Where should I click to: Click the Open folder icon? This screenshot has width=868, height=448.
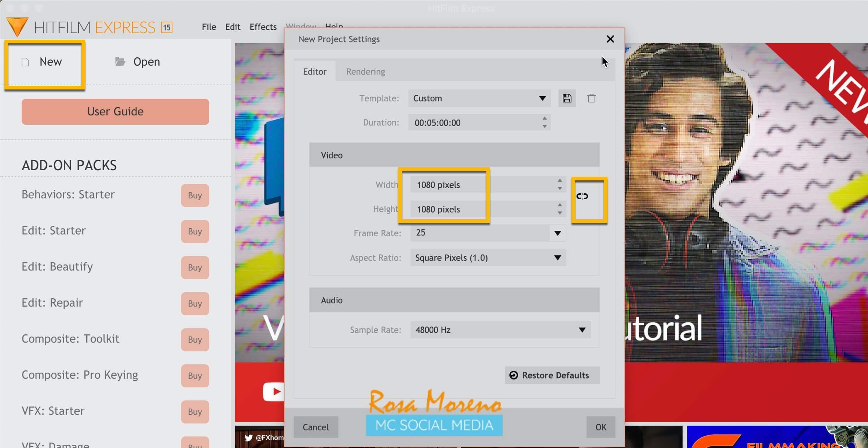pos(120,62)
